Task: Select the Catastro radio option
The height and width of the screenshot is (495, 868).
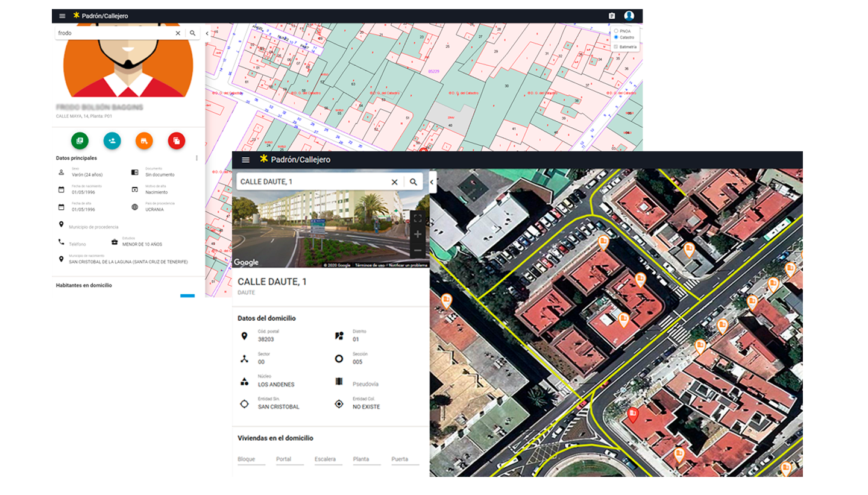Action: click(615, 37)
